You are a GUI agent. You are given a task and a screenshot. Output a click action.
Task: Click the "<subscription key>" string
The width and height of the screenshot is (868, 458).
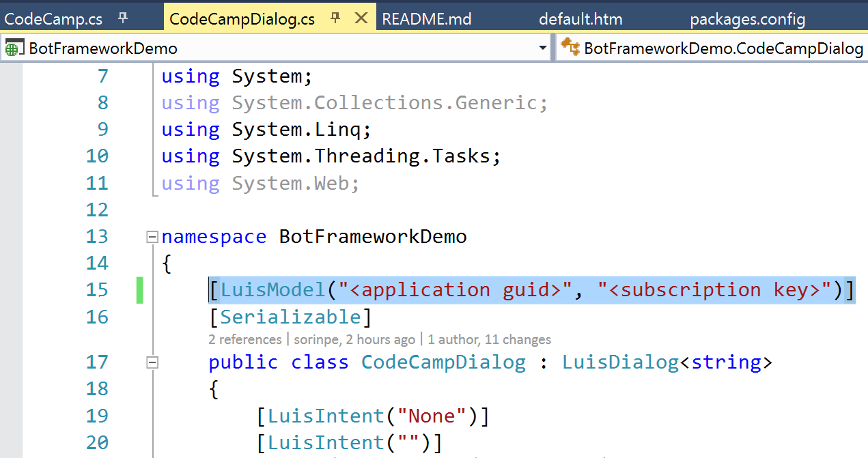(716, 289)
